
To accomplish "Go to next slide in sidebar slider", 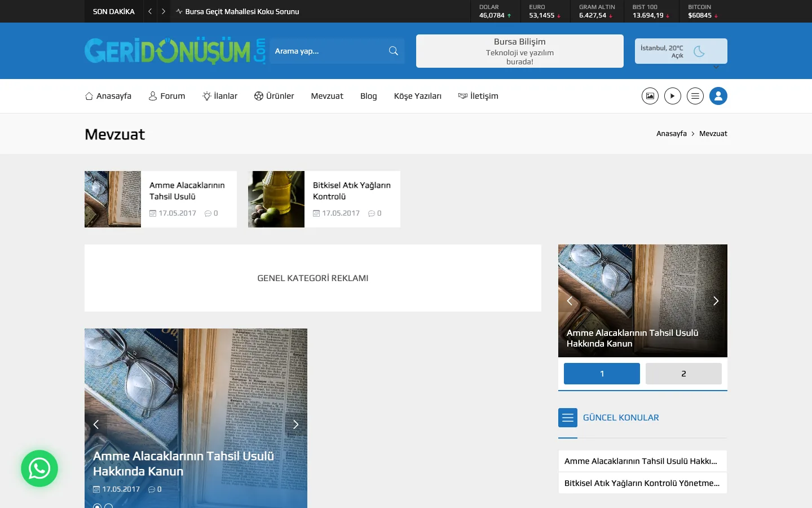I will point(716,301).
